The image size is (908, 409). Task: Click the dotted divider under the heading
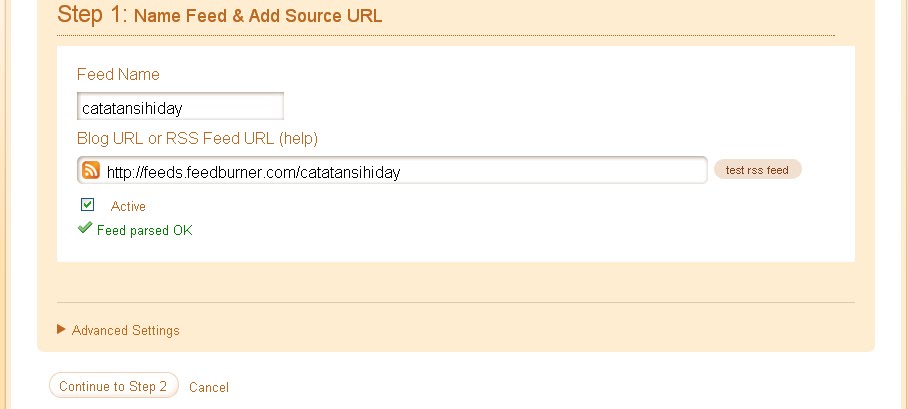pos(446,35)
